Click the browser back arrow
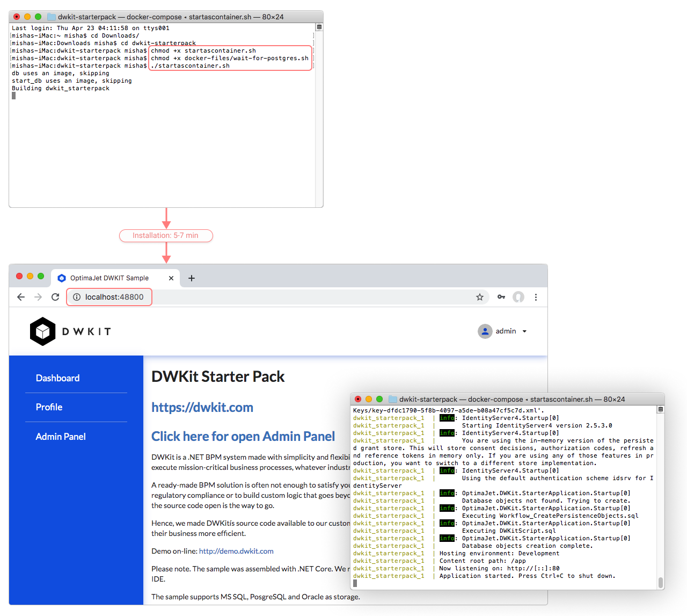This screenshot has width=687, height=616. click(21, 297)
